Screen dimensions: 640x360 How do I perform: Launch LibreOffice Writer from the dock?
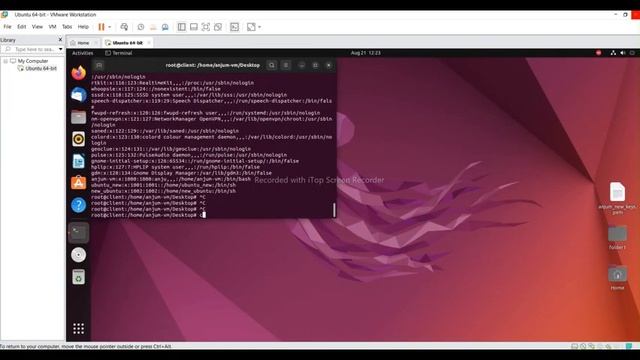pos(78,161)
